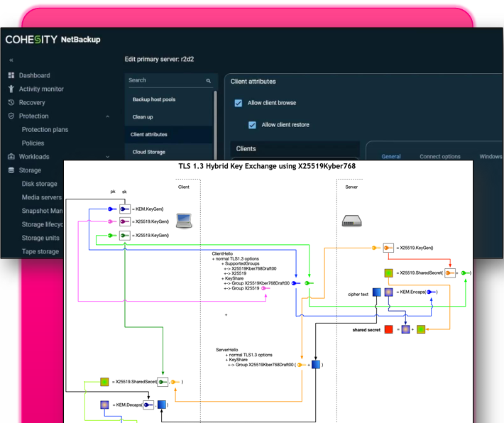Click the settings list scrollbar

(215, 126)
